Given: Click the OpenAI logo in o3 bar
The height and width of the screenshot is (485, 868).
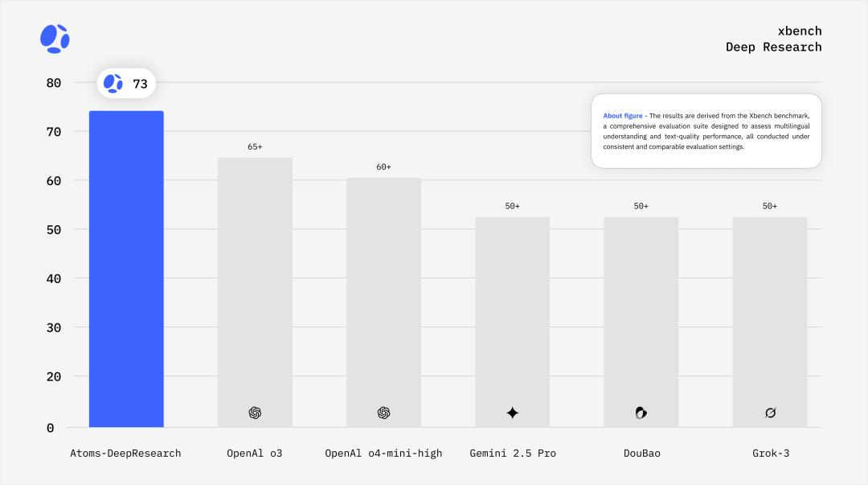Looking at the screenshot, I should [x=255, y=413].
